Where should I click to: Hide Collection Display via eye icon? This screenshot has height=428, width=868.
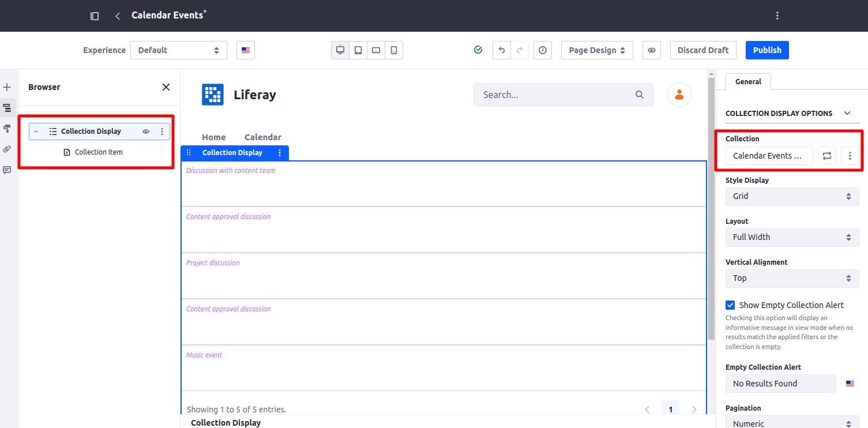(x=146, y=132)
